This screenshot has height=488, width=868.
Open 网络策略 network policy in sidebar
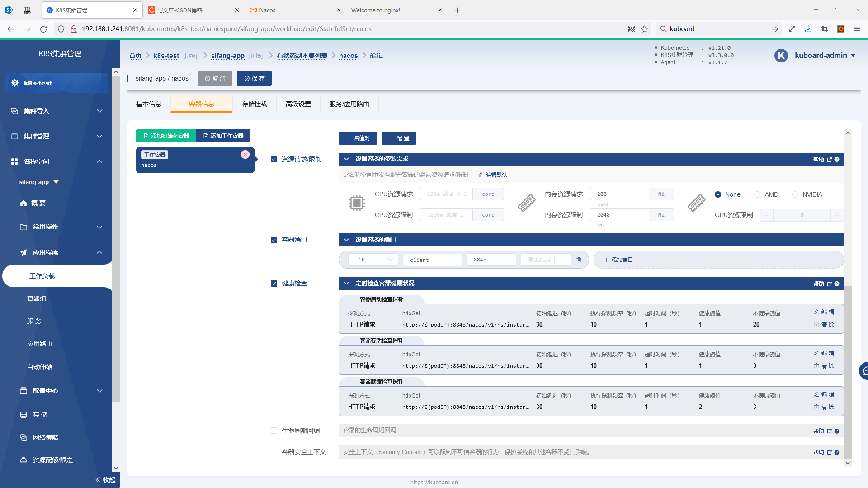point(39,437)
